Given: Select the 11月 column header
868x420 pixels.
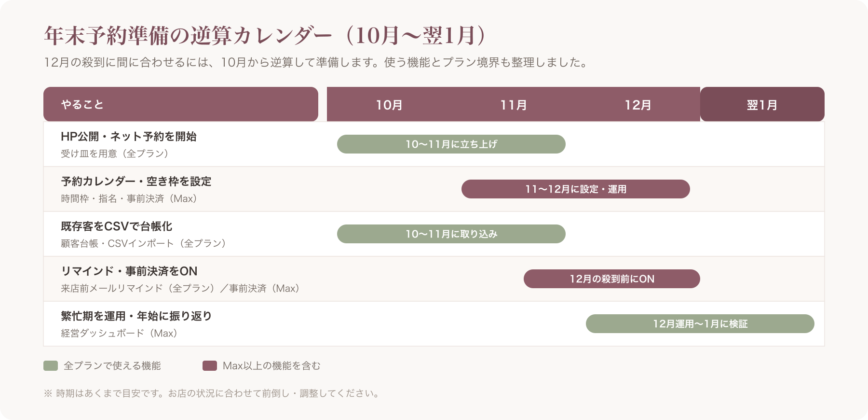Looking at the screenshot, I should [x=514, y=105].
